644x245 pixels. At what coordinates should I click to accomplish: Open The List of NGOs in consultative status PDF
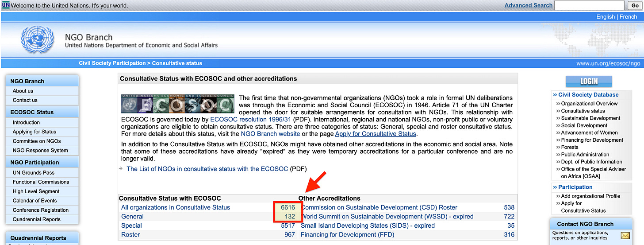pyautogui.click(x=207, y=169)
